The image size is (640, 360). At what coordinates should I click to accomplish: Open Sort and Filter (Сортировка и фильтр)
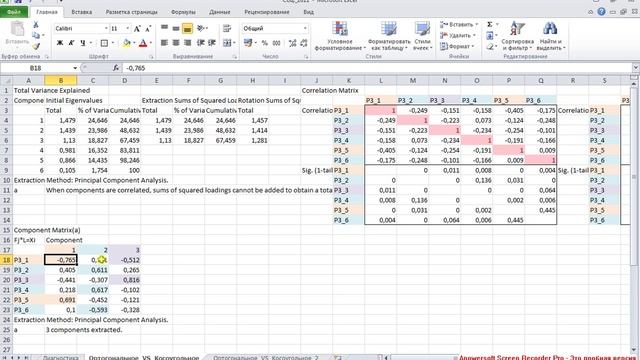518,36
